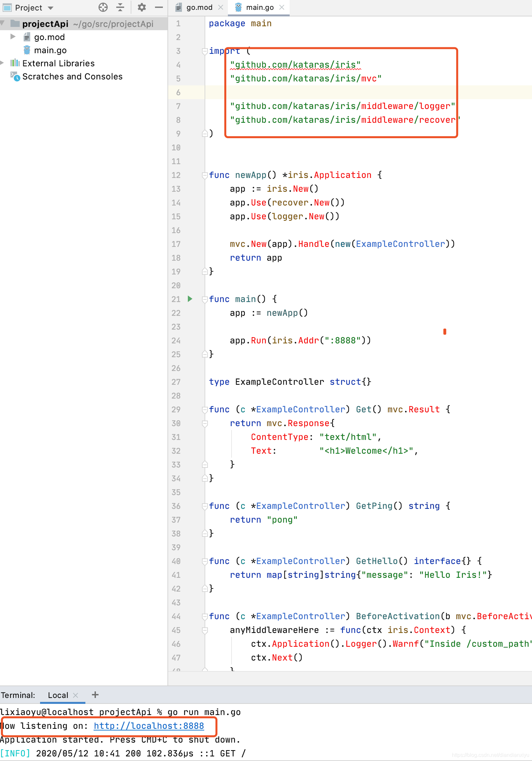Add a new terminal session with plus
This screenshot has width=532, height=761.
pyautogui.click(x=95, y=695)
